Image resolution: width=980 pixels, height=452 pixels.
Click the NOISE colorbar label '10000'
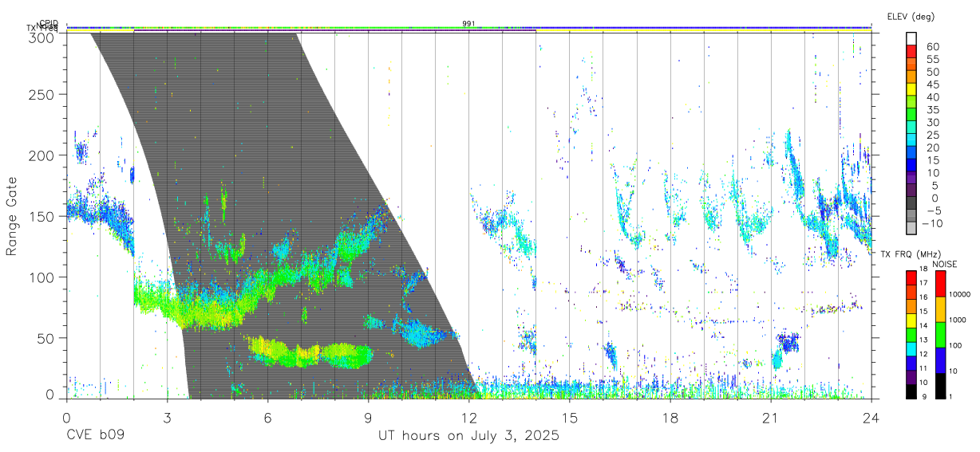(961, 295)
